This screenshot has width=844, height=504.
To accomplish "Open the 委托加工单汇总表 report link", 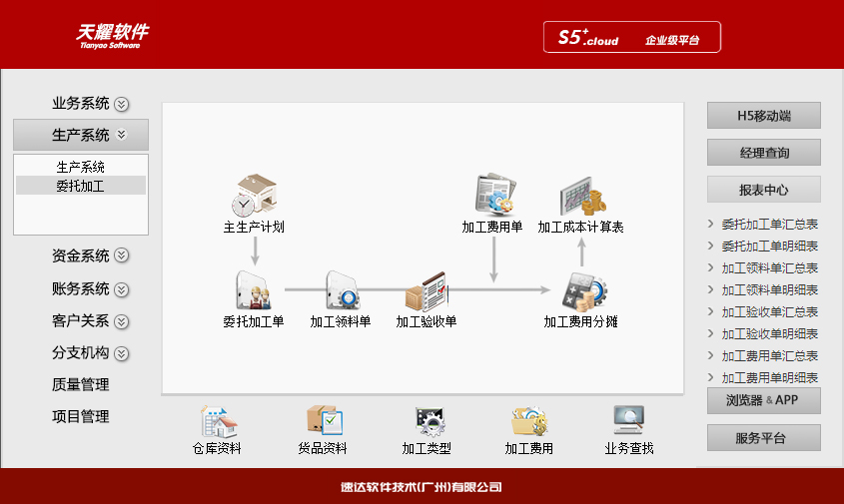I will click(769, 225).
